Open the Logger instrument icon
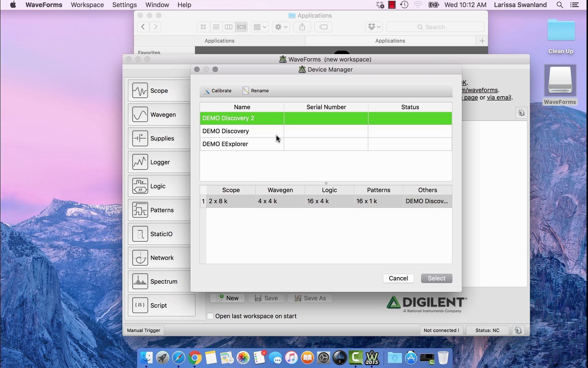Screen dimensions: 588x368 pos(140,162)
